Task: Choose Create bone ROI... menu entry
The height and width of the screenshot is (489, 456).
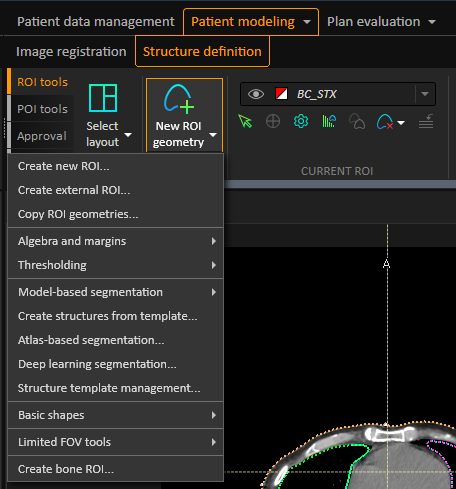Action: (x=115, y=469)
